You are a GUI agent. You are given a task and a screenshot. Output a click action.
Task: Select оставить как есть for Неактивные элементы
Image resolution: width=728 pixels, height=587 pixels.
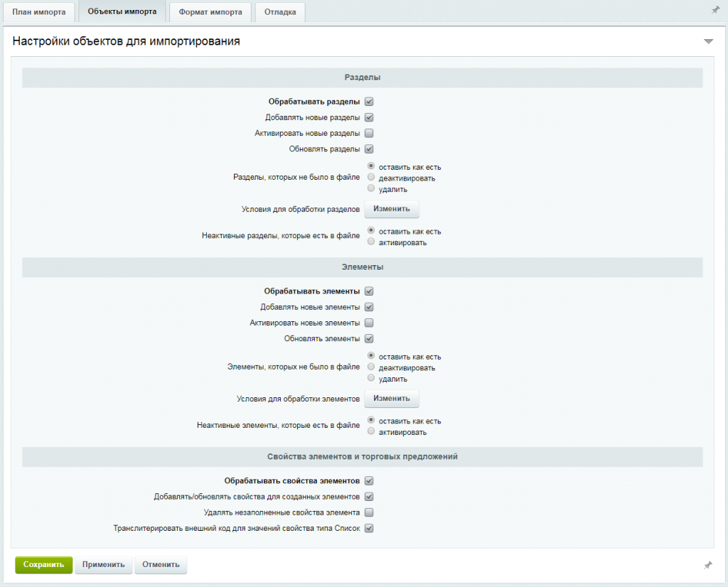(371, 421)
